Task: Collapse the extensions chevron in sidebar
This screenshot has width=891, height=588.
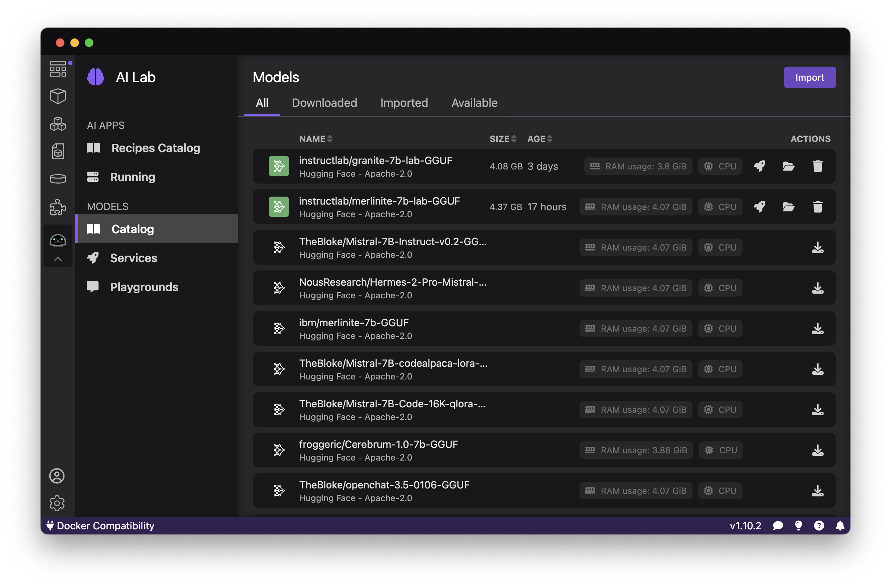Action: click(x=58, y=259)
